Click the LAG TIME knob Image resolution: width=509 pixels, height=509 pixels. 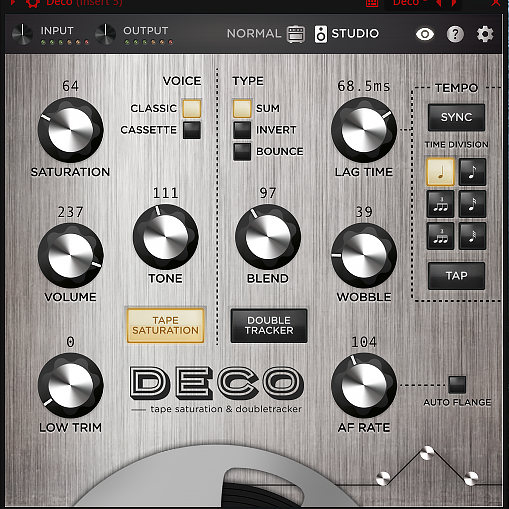coord(364,130)
